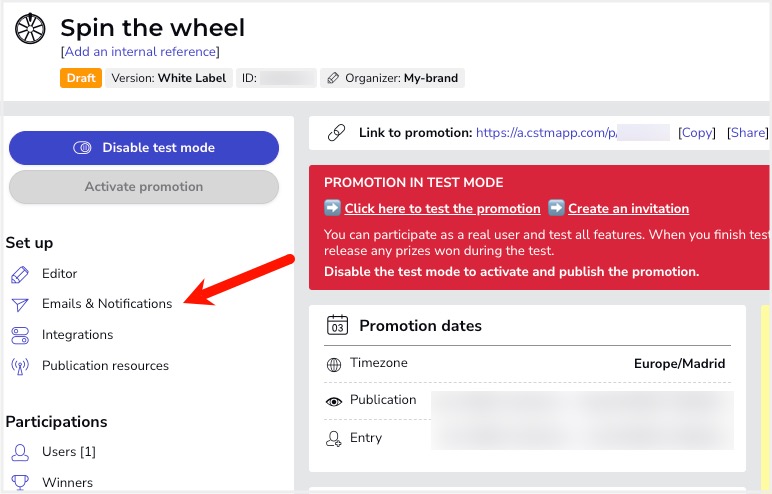Add an internal reference
Screen dimensions: 772x494
[140, 52]
